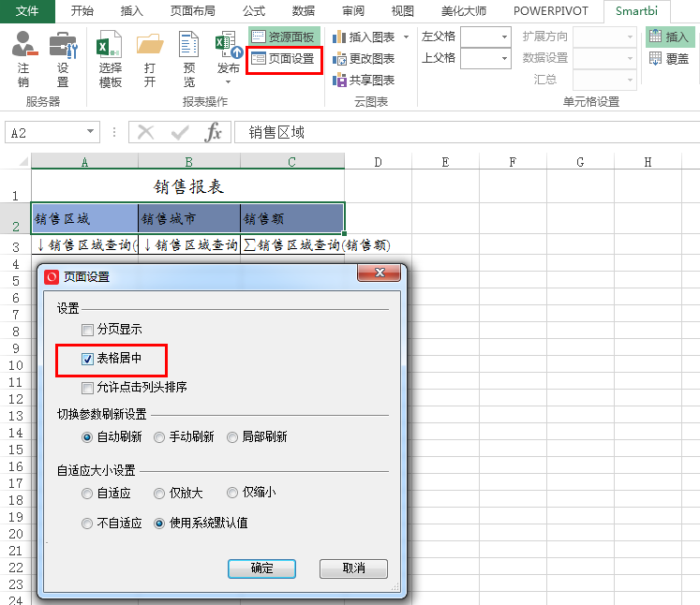Open the 汇总 dropdown
Screen dimensions: 700x605
point(630,81)
